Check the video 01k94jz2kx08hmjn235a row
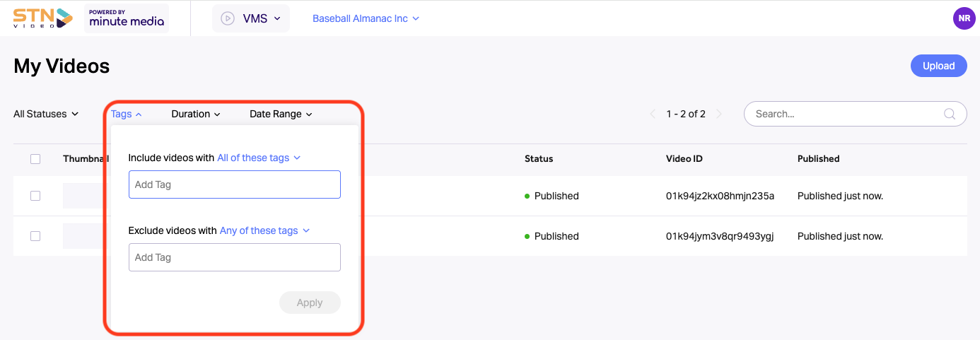 tap(35, 196)
